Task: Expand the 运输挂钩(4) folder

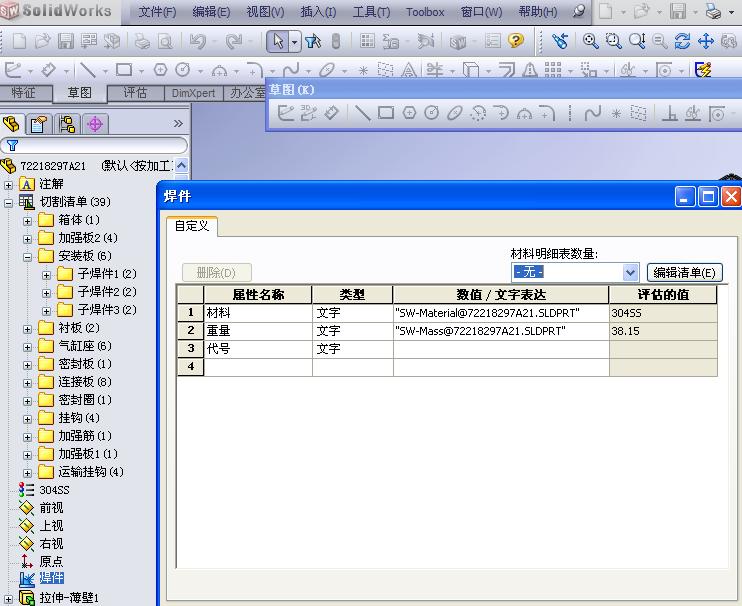Action: pyautogui.click(x=27, y=473)
